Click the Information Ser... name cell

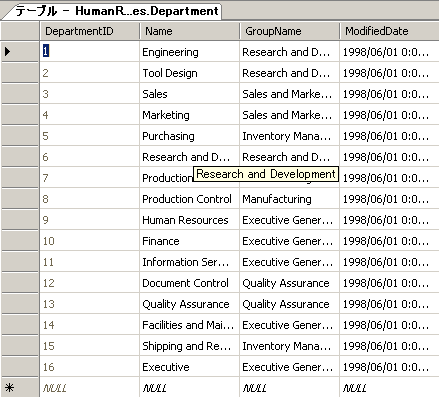click(189, 262)
